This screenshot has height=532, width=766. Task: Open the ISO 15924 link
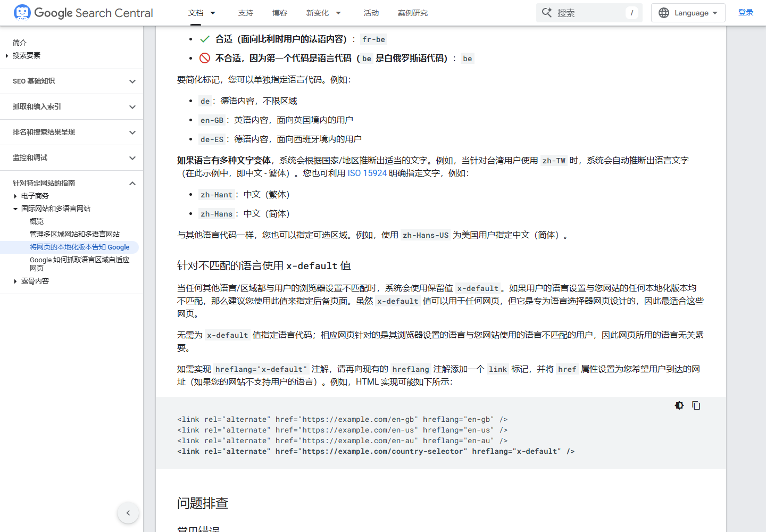367,173
